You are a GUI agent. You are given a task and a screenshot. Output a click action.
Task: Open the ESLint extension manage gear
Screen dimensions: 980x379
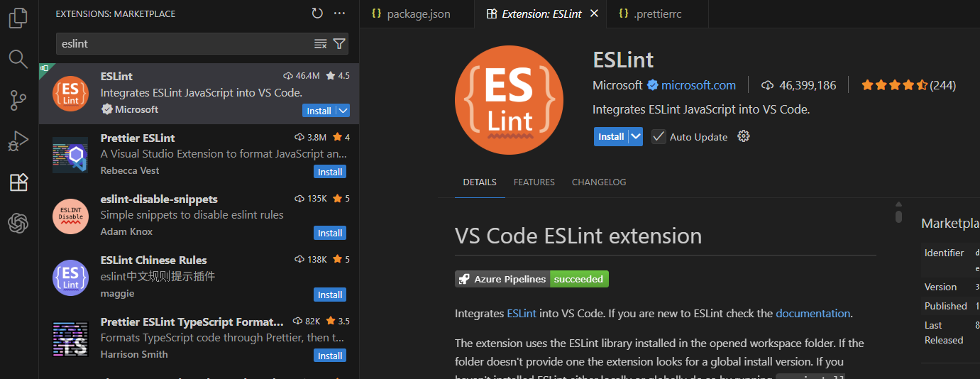click(744, 136)
